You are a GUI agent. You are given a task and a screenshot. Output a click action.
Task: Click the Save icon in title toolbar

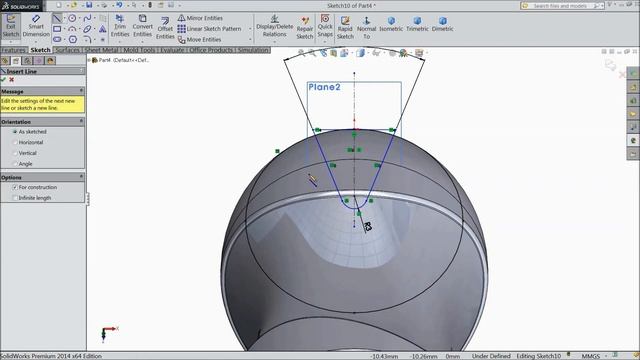89,5
